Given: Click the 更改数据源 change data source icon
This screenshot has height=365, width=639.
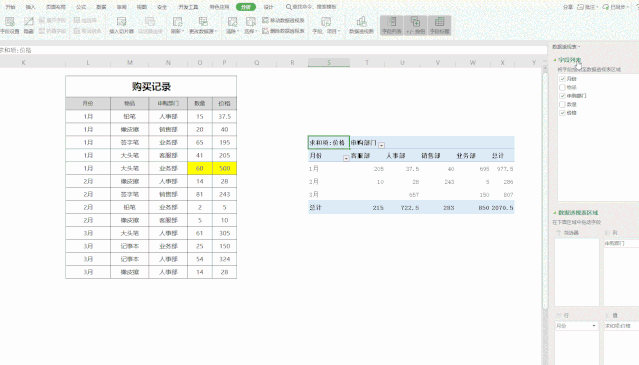Looking at the screenshot, I should click(203, 22).
